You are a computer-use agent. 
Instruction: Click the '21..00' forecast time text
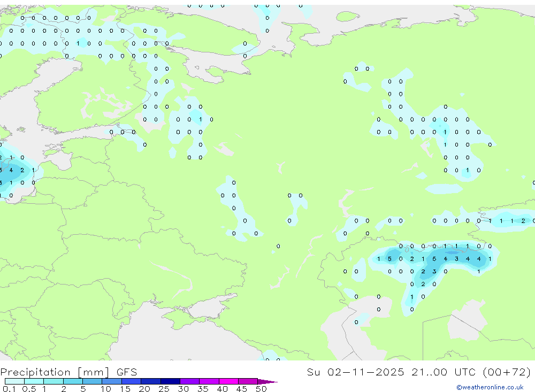[x=429, y=372]
